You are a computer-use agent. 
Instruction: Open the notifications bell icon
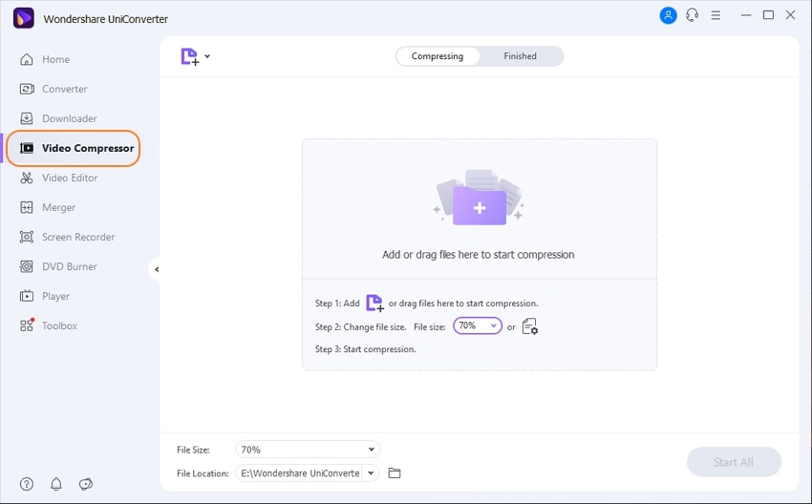pyautogui.click(x=56, y=484)
